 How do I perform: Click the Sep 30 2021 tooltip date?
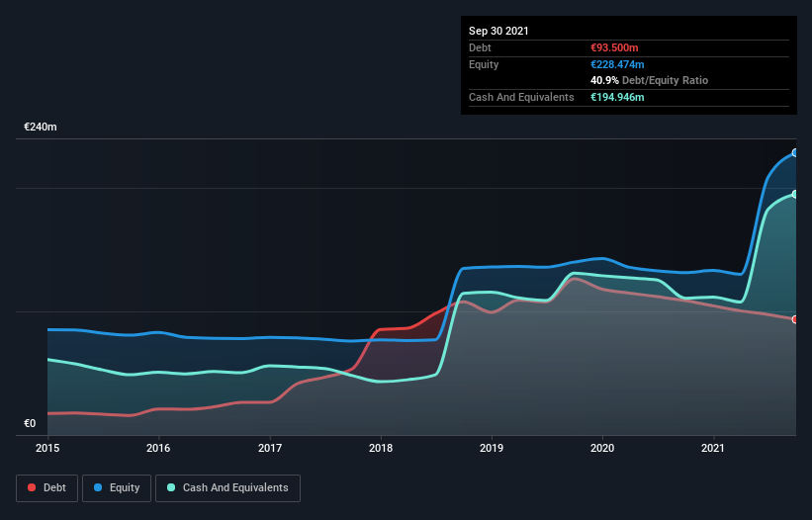498,31
